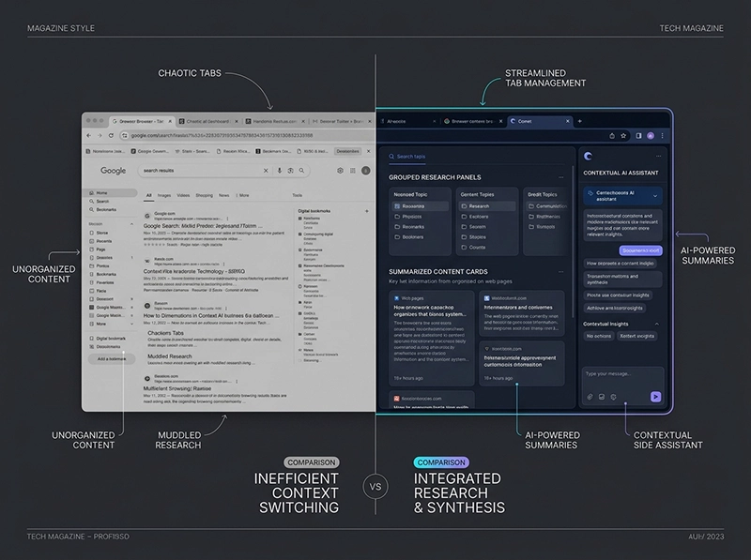
Task: Click the Add a bookmark button
Action: 112,358
